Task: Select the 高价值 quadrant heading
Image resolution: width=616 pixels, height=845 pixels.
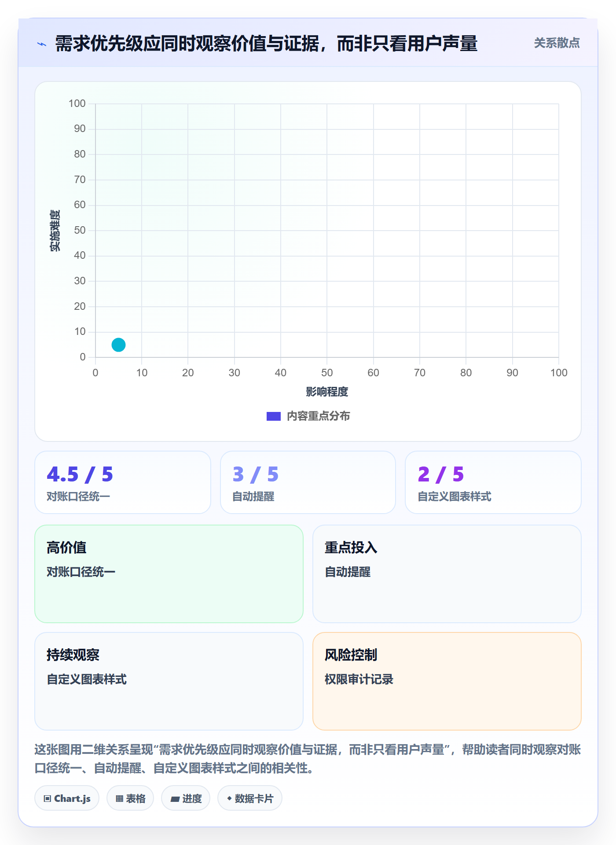Action: (x=66, y=547)
